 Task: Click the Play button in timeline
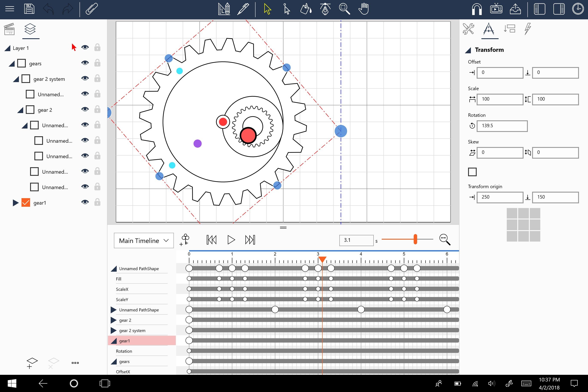(x=231, y=239)
